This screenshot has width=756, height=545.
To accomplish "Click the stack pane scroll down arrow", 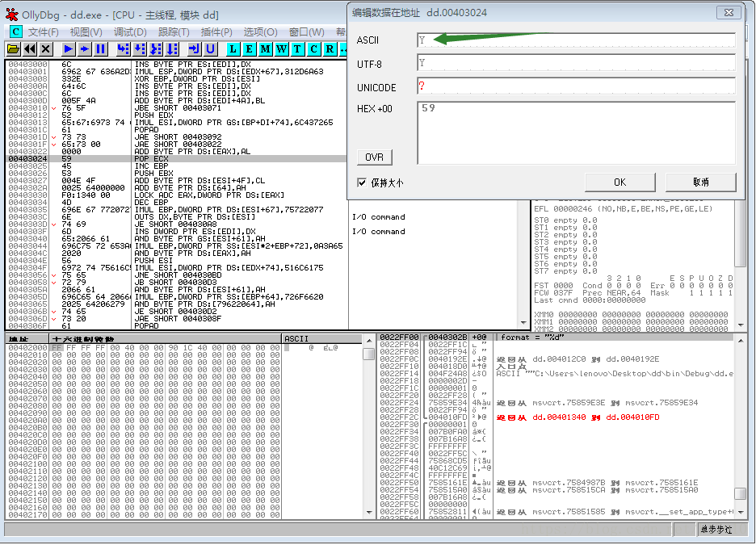I will tap(741, 512).
